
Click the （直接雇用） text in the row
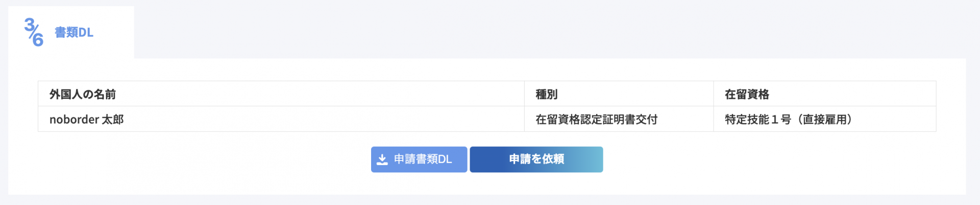coord(822,120)
